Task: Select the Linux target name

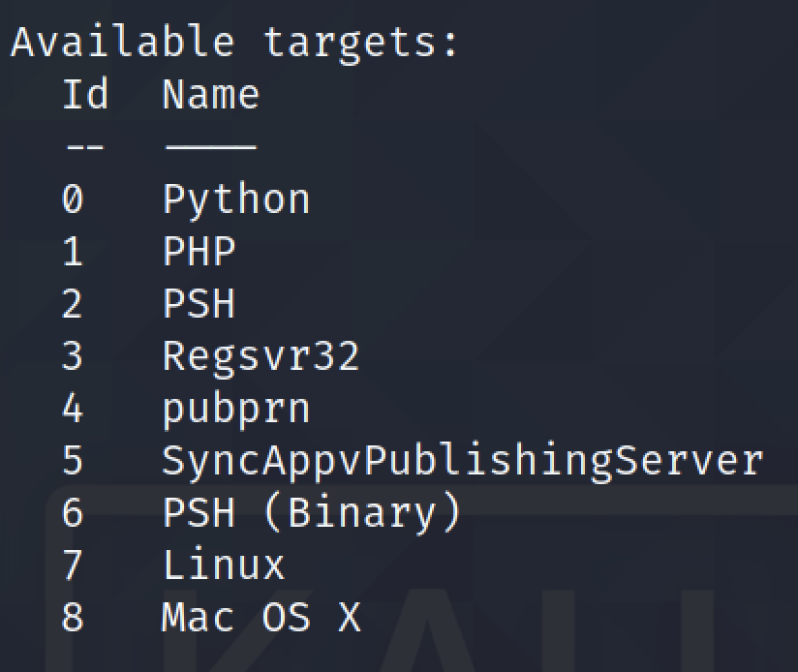Action: [x=224, y=565]
